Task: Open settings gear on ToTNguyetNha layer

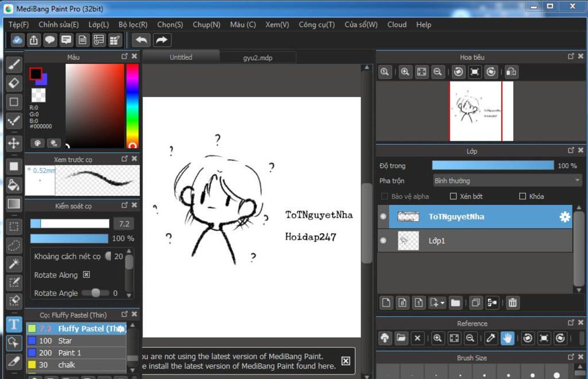Action: 565,216
